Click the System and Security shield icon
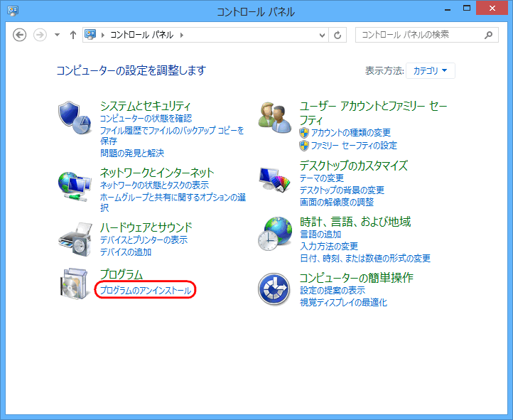513x420 pixels. pos(75,118)
